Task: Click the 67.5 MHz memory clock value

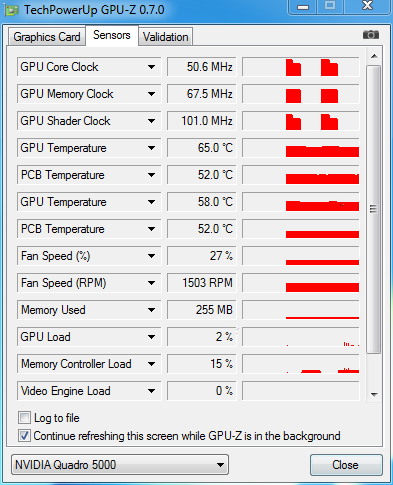Action: [x=202, y=94]
